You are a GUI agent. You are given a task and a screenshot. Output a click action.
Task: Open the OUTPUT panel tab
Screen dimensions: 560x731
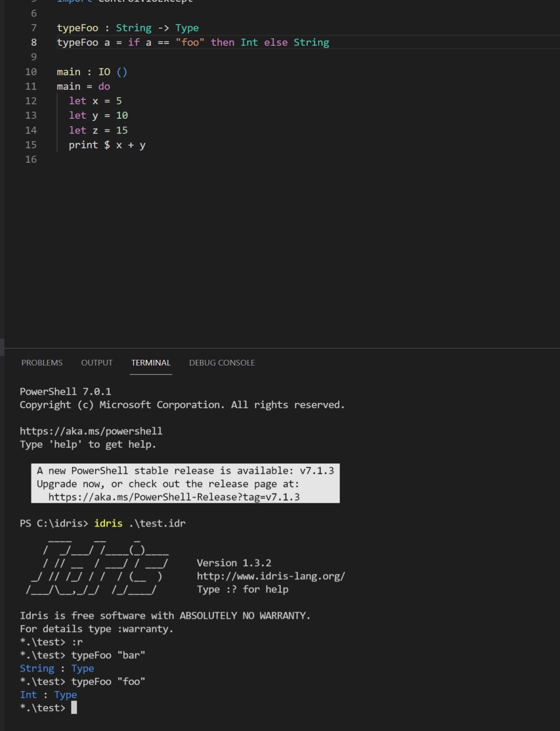96,363
